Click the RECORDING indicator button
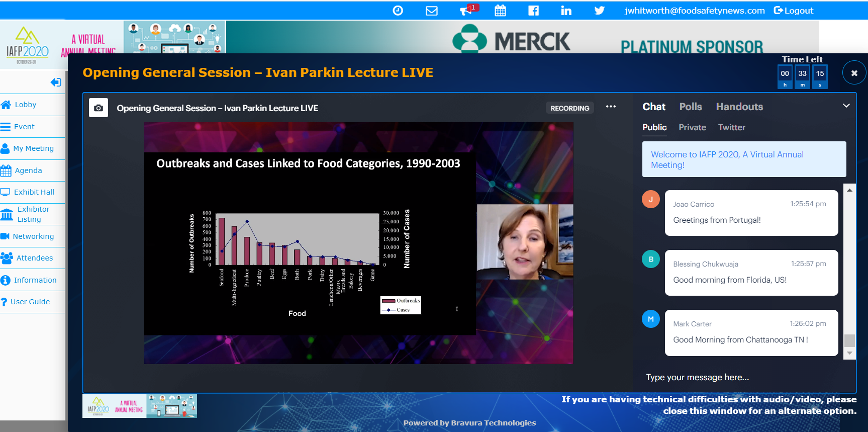The width and height of the screenshot is (868, 432). click(x=569, y=108)
